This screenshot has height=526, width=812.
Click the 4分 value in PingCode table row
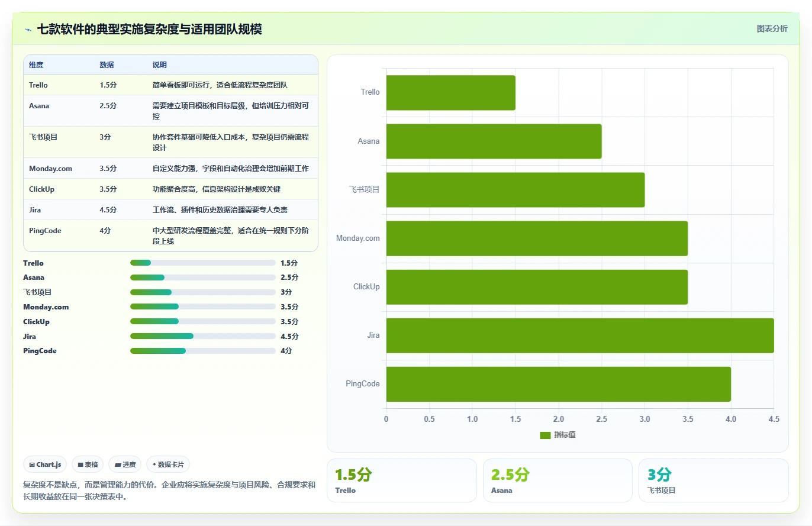(x=105, y=231)
